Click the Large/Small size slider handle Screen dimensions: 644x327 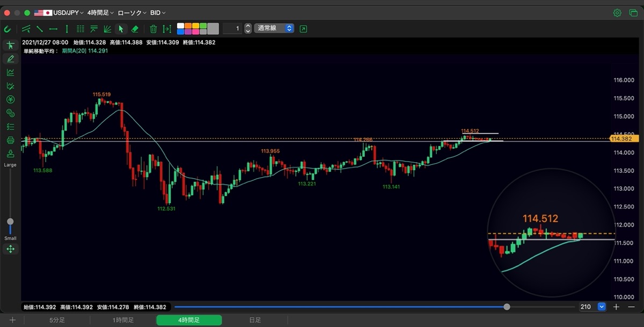[10, 221]
